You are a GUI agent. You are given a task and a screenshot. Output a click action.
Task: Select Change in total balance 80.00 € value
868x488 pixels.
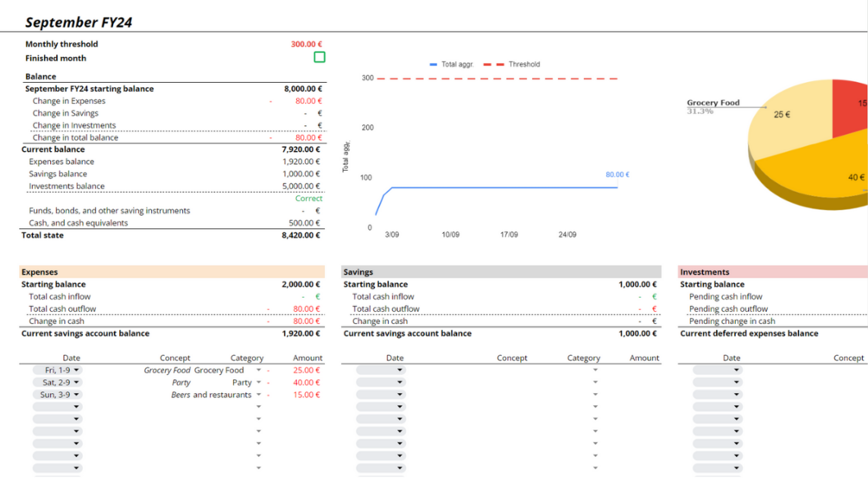308,137
